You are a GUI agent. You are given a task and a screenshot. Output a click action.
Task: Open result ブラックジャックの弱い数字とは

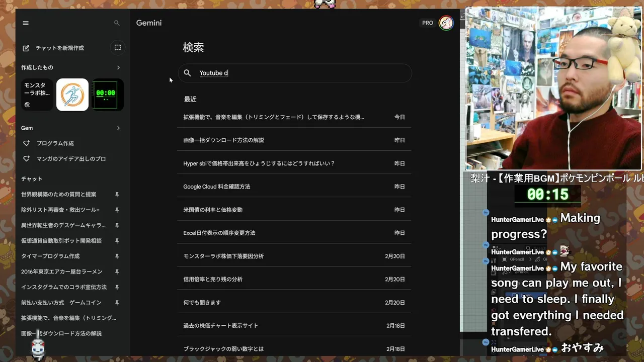pos(294,348)
